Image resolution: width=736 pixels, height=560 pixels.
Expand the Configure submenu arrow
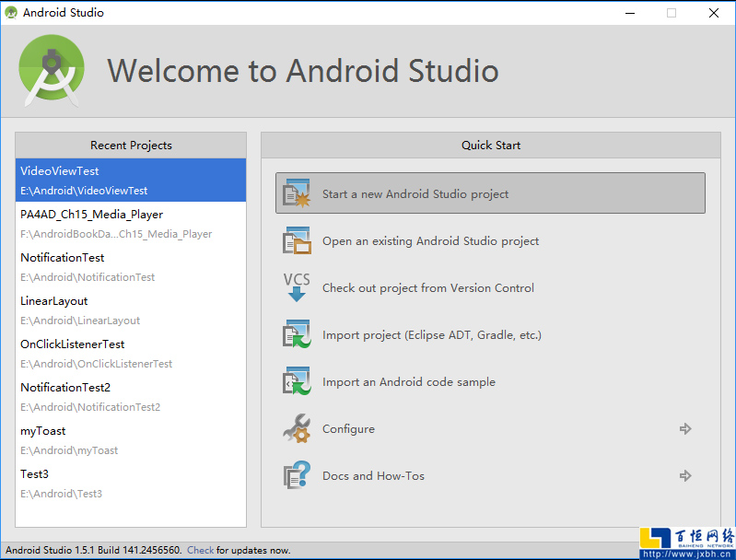(684, 428)
